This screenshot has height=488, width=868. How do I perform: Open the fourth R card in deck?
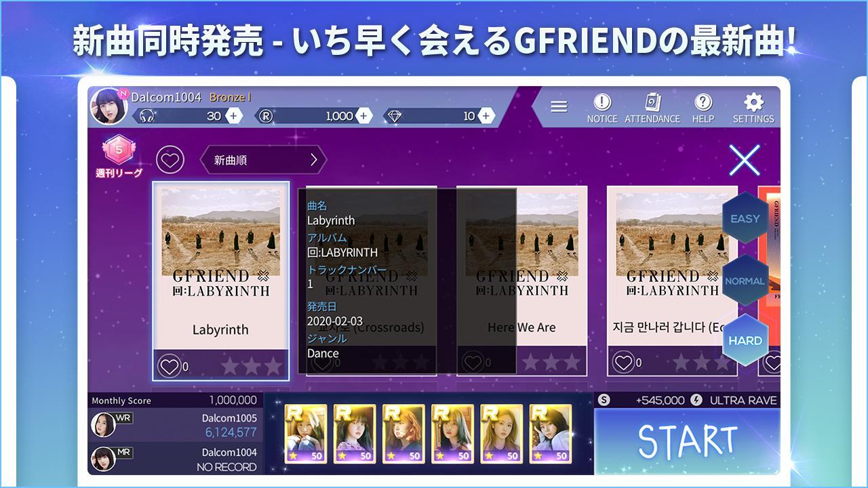[x=452, y=434]
